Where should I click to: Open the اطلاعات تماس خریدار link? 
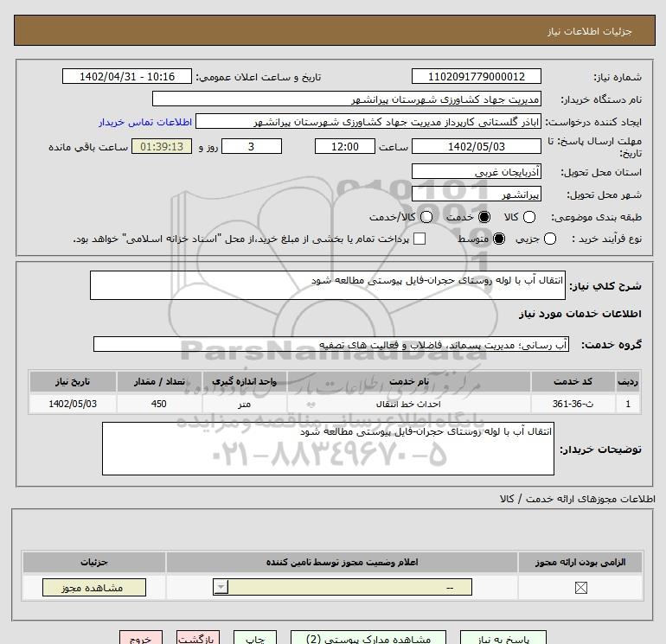click(x=145, y=122)
